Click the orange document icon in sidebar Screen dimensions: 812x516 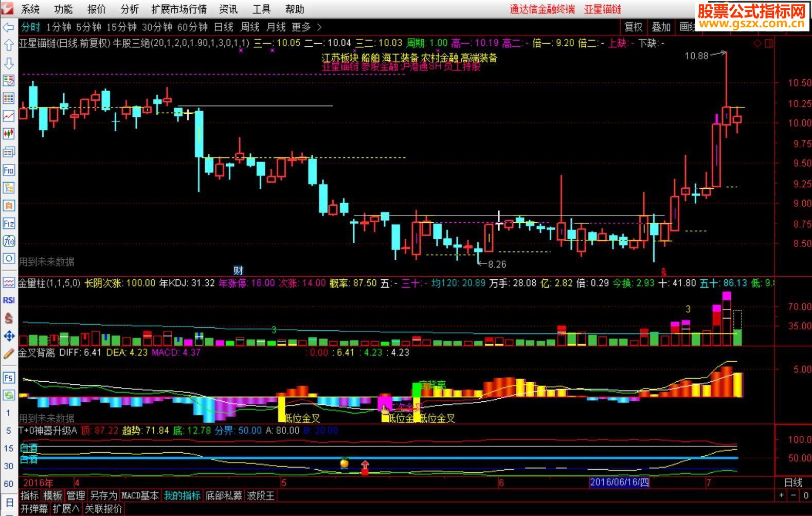(x=9, y=205)
